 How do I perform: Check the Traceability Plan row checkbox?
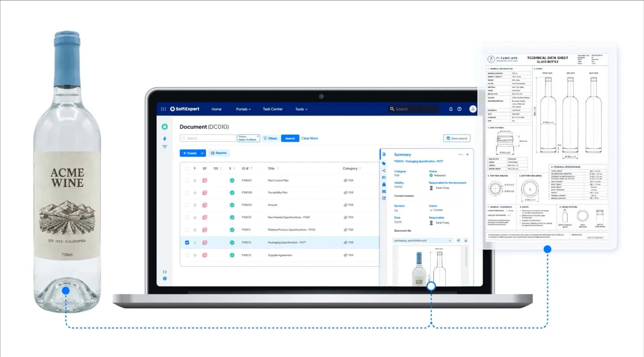click(x=187, y=192)
